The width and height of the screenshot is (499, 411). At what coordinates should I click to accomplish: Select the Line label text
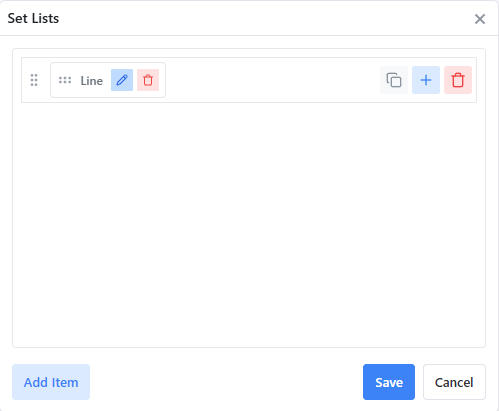pyautogui.click(x=92, y=81)
